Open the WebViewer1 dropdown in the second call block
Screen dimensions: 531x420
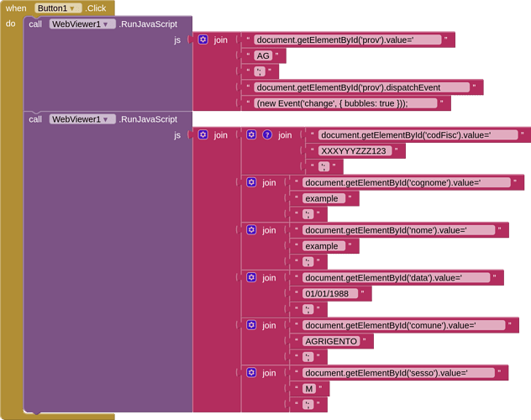click(x=82, y=119)
